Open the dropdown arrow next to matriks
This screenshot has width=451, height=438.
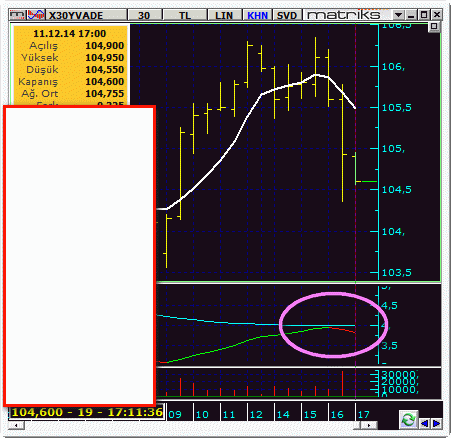click(398, 15)
